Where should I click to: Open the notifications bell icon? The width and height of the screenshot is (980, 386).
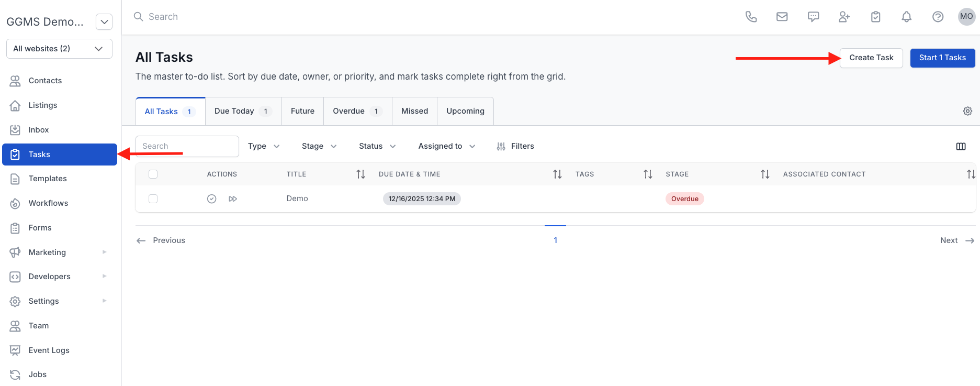tap(906, 17)
